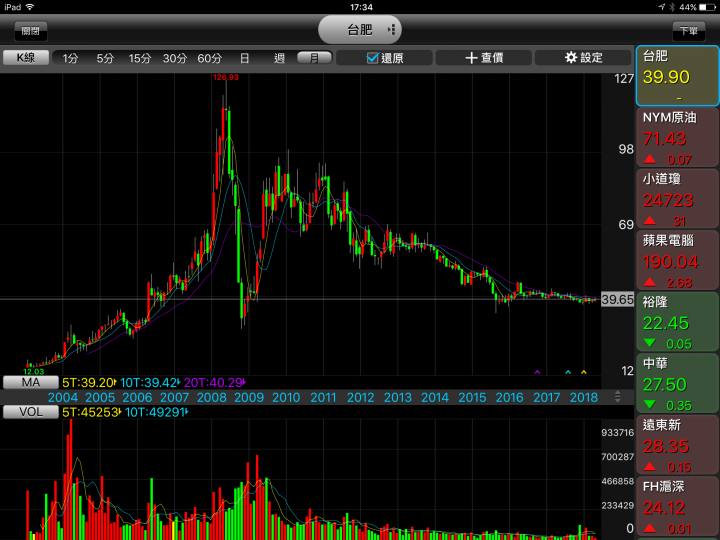Switch to the 日 daily timeframe
720x540 pixels.
point(245,58)
